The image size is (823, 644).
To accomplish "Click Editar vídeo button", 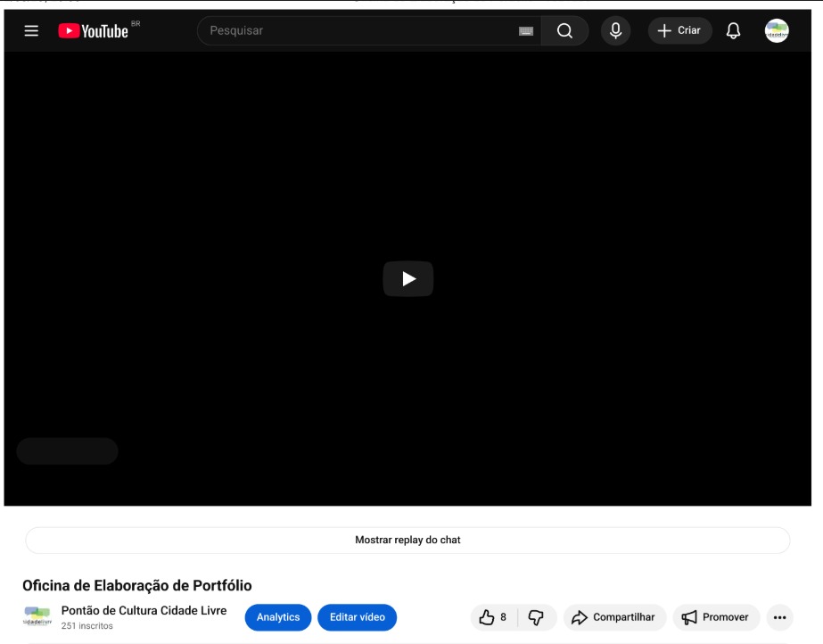I will tap(357, 617).
